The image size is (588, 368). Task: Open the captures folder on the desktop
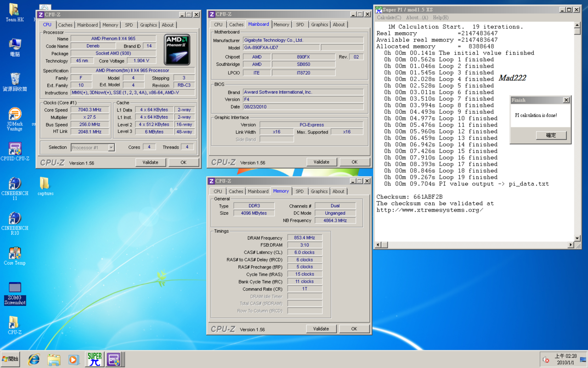click(45, 186)
